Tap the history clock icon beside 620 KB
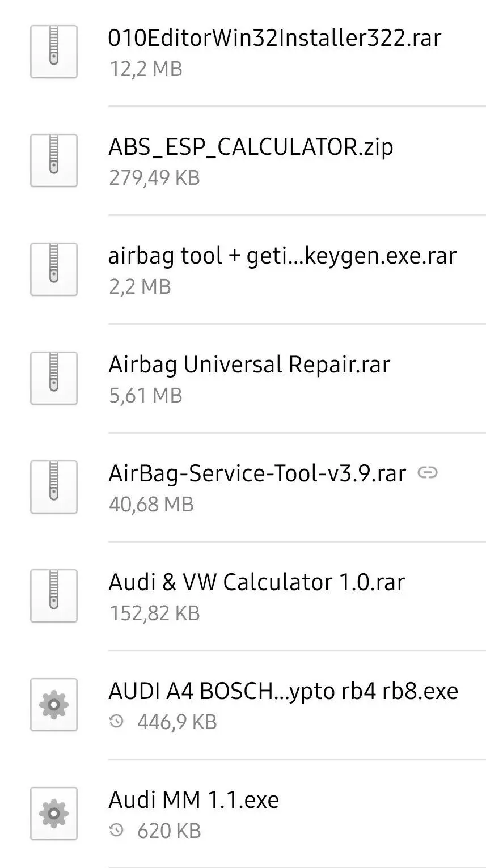This screenshot has width=486, height=868. click(116, 831)
